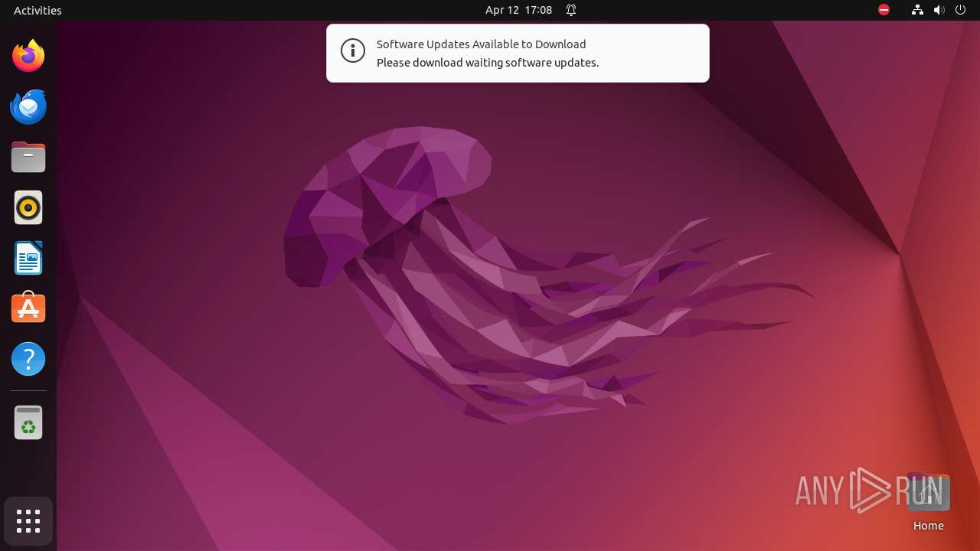Click 'Please download waiting software updates.' text
This screenshot has height=551, width=980.
point(488,63)
